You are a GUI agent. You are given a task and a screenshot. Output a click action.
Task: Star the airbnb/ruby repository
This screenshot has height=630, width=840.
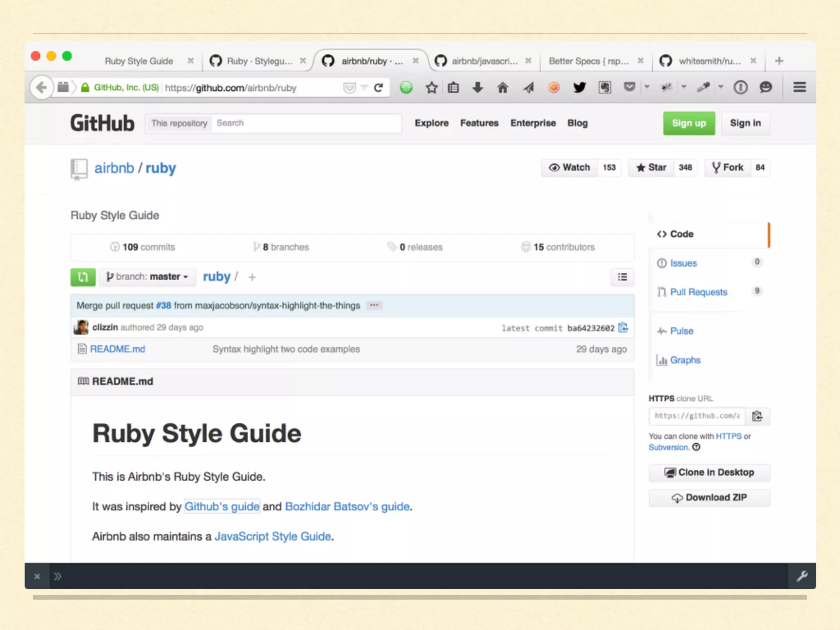(x=651, y=167)
